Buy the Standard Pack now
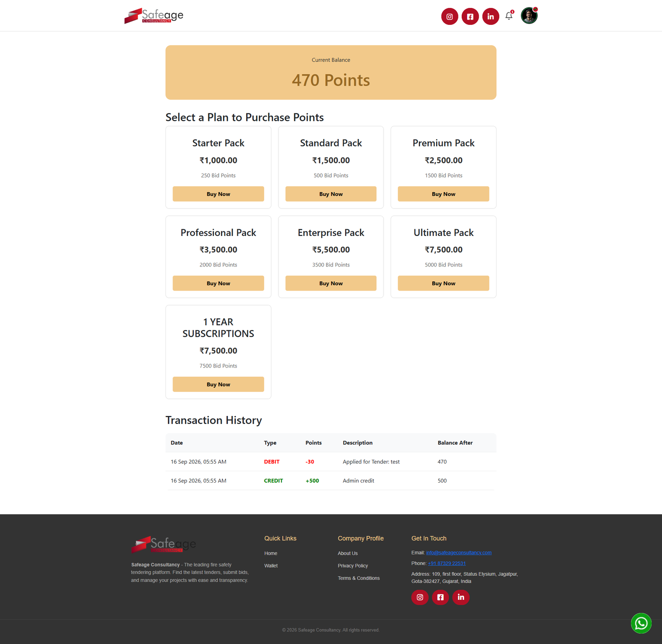 coord(331,194)
